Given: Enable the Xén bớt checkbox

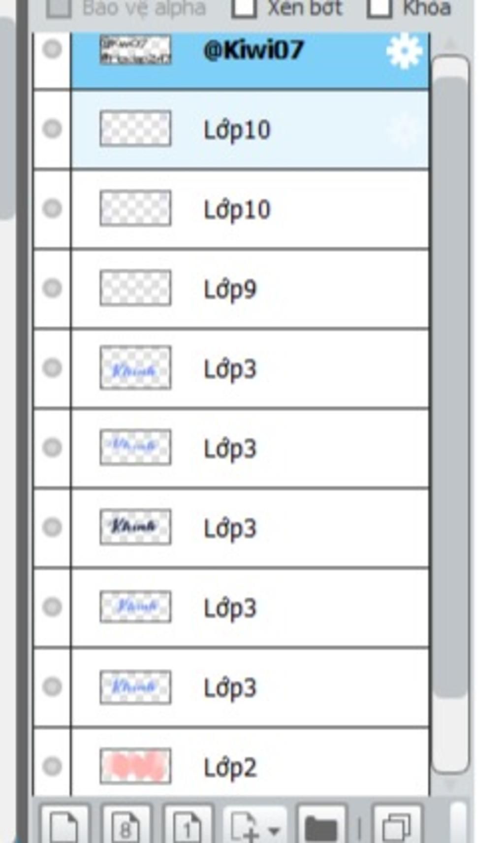Looking at the screenshot, I should point(244,7).
